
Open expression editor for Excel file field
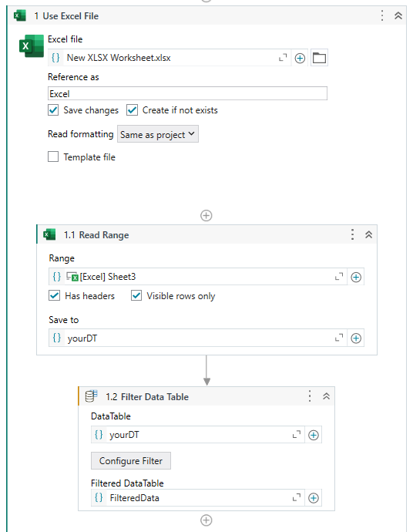[283, 58]
